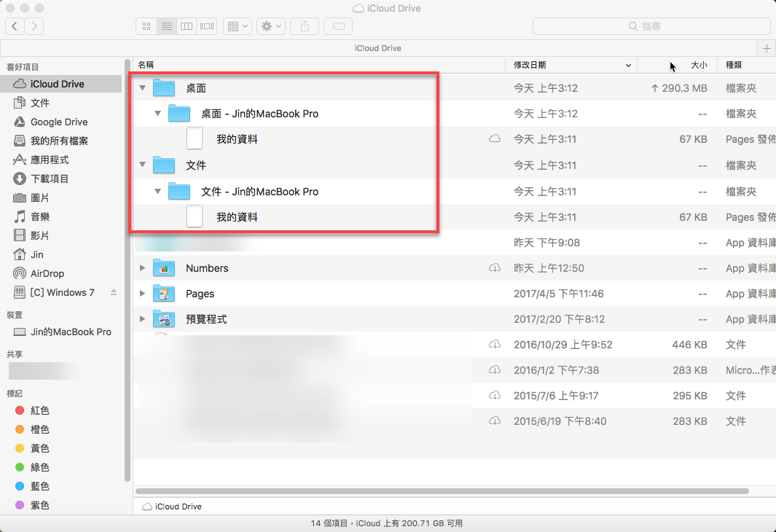
Task: Select Jin的MacBook Pro under 裝置
Action: 63,332
